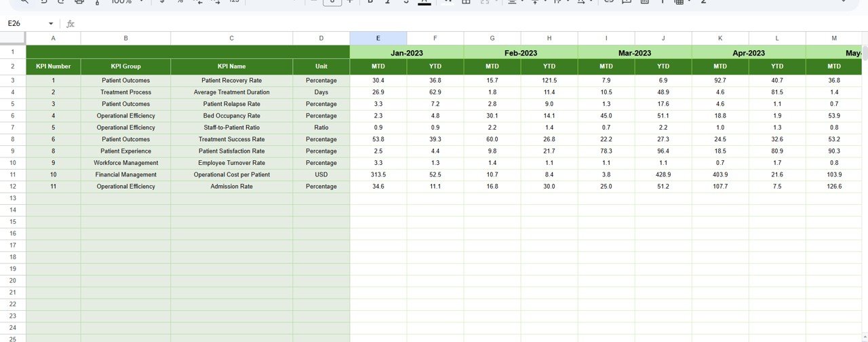Click the Name box showing E26
The height and width of the screenshot is (342, 868).
point(26,24)
